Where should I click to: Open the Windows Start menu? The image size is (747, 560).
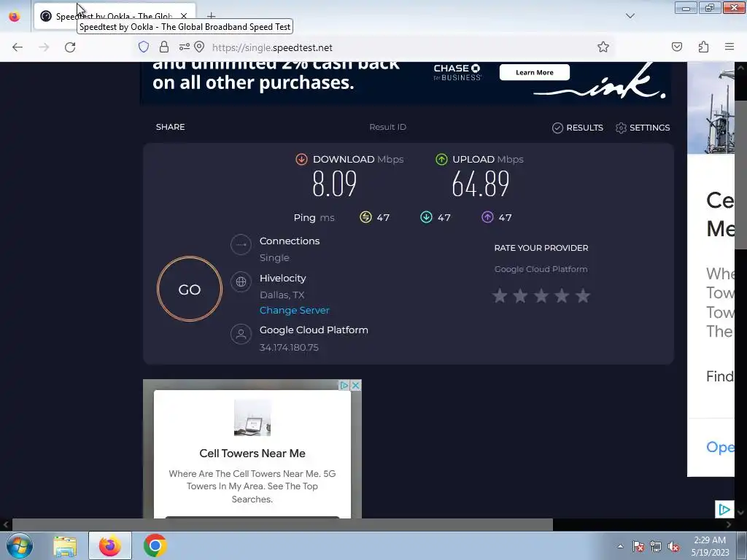point(20,545)
